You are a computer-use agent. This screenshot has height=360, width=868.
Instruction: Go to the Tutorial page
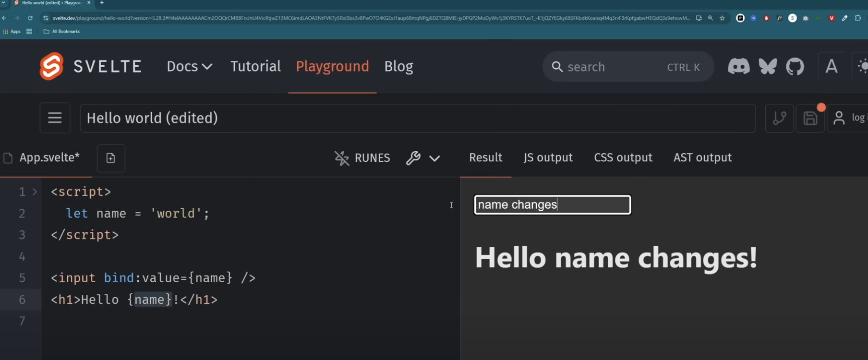(255, 66)
